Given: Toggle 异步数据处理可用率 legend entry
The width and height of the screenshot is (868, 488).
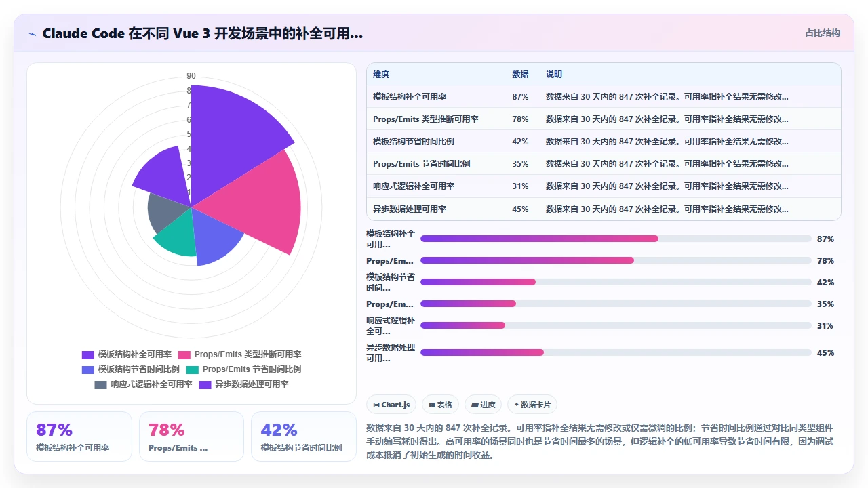Looking at the screenshot, I should point(243,384).
